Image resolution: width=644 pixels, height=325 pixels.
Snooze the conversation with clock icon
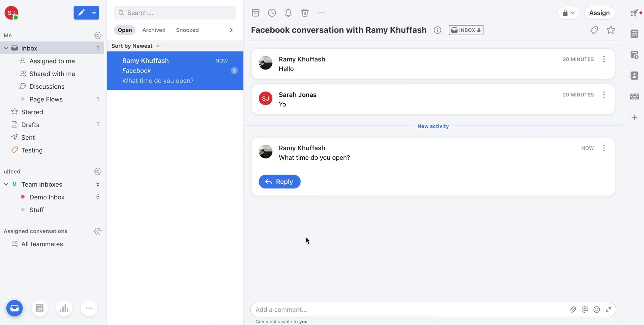pyautogui.click(x=272, y=13)
